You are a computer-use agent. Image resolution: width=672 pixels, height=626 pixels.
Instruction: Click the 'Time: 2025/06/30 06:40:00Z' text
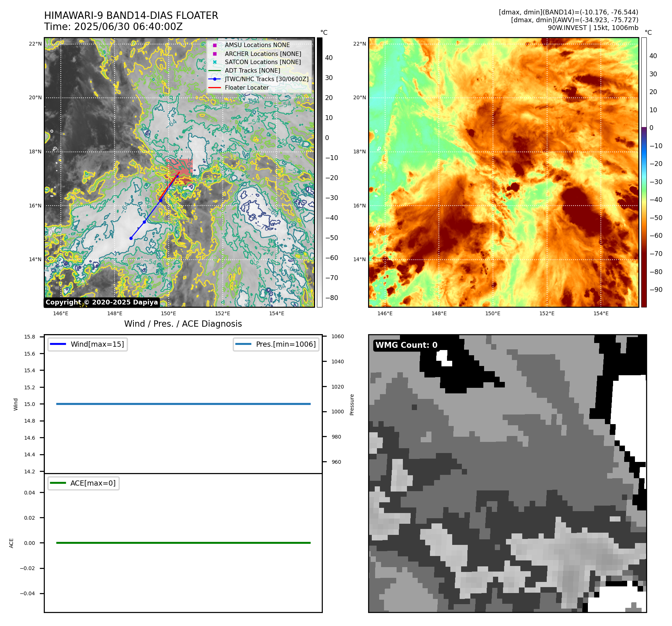(x=113, y=27)
